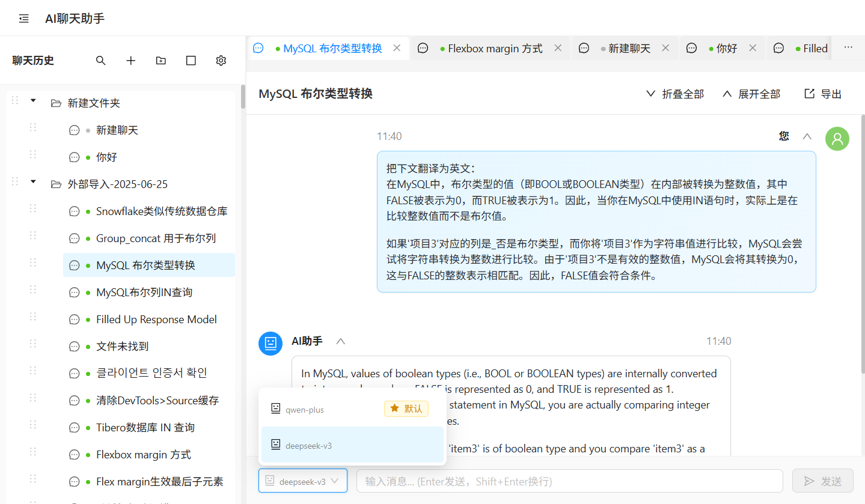Open the more tabs ellipsis menu
Screen dimensions: 865x504
tap(848, 48)
